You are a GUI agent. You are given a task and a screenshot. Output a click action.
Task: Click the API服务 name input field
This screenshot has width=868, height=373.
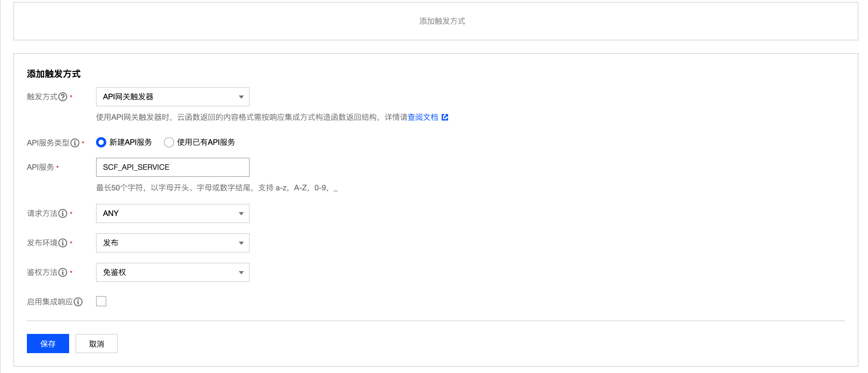tap(173, 167)
